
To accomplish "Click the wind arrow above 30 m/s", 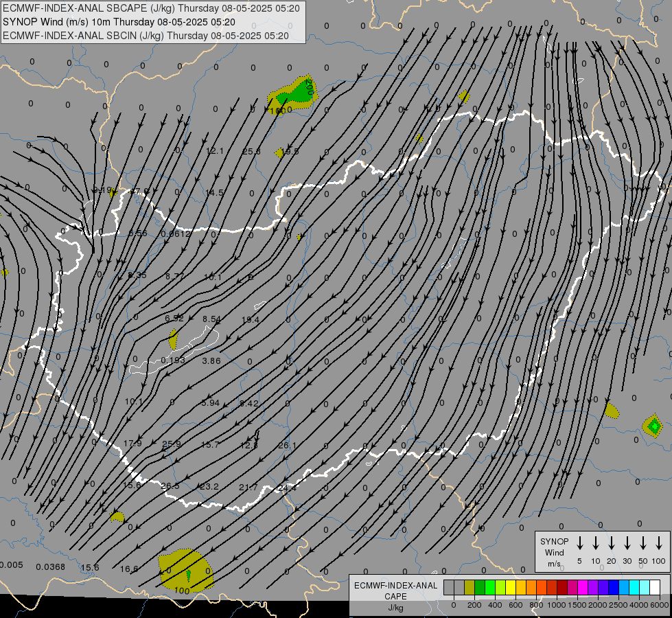I will coord(627,543).
